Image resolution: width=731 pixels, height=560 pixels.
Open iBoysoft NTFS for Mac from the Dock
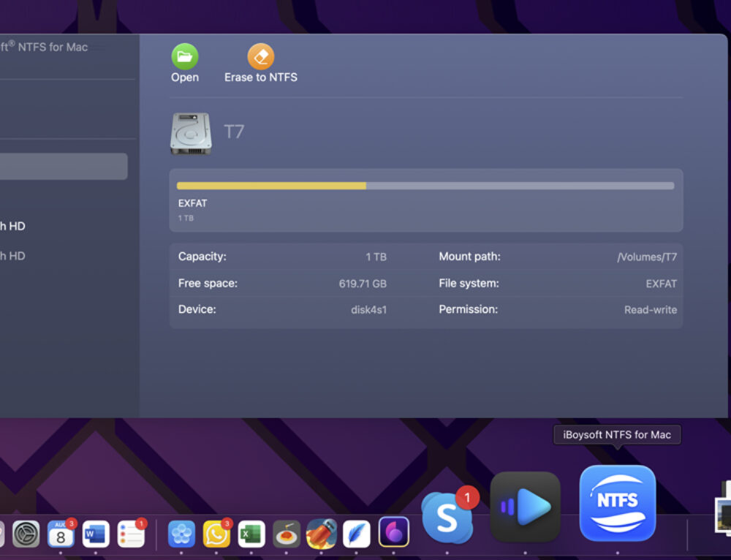coord(618,503)
